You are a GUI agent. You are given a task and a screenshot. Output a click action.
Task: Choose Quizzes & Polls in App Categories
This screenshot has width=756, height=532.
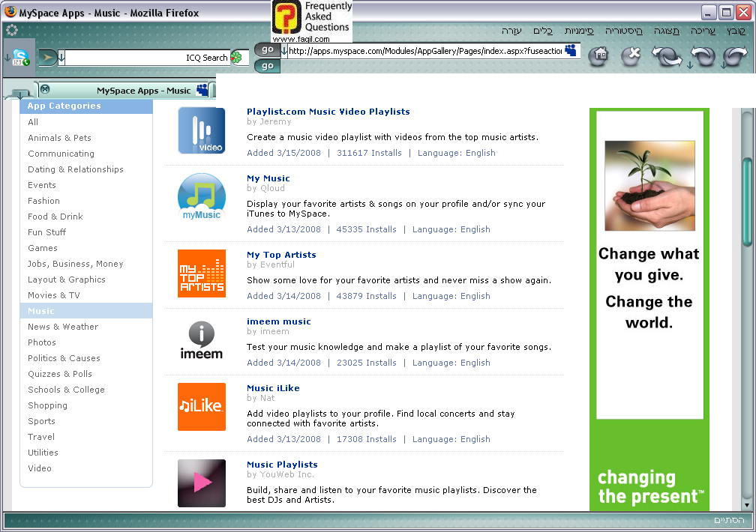pos(60,374)
